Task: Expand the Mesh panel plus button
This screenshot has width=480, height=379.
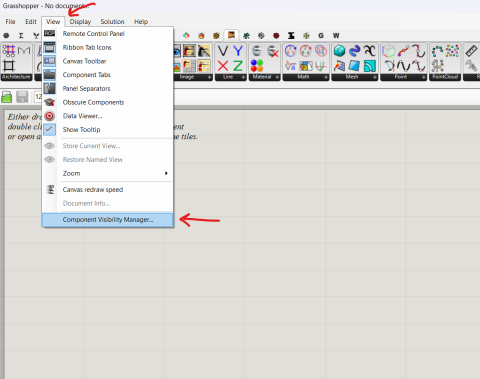Action: coord(375,77)
